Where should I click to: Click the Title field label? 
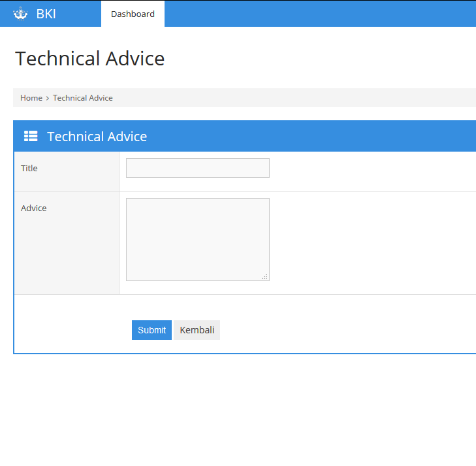29,168
